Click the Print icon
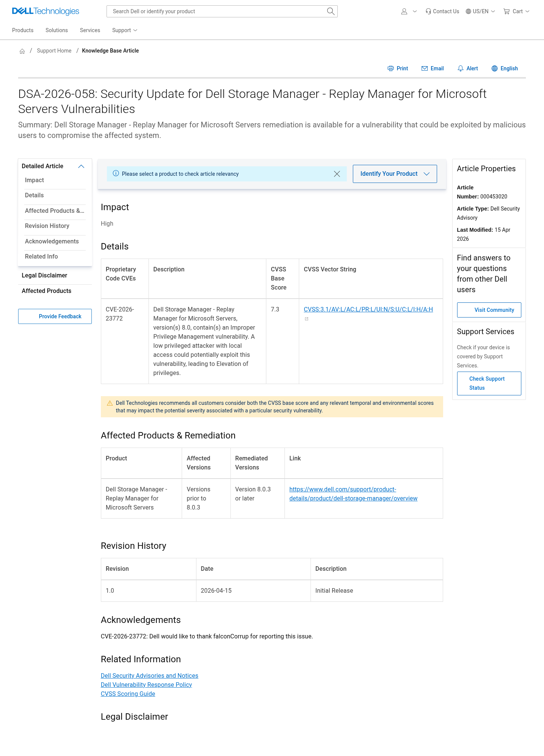The height and width of the screenshot is (756, 544). tap(391, 68)
